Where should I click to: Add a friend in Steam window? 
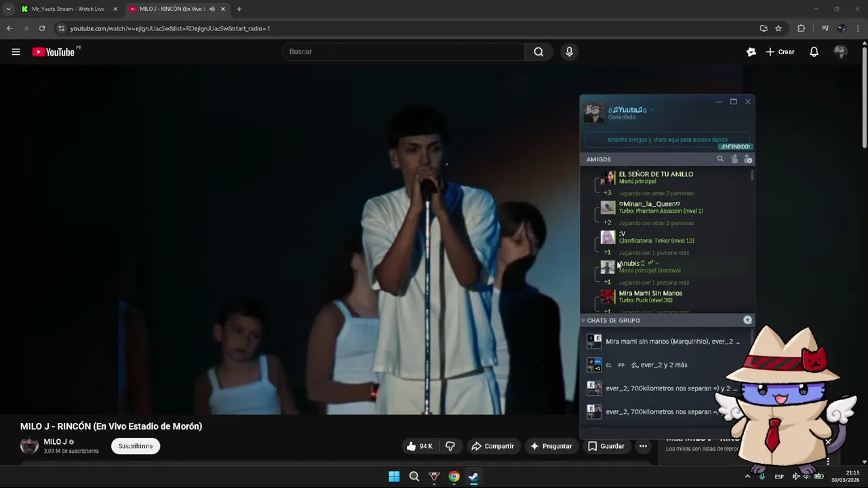point(748,159)
